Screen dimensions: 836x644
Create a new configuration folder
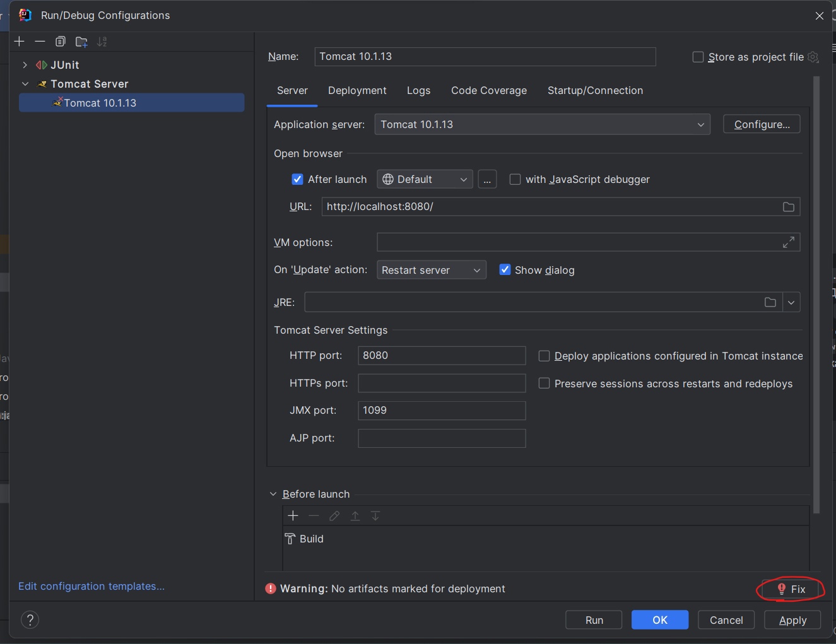81,42
